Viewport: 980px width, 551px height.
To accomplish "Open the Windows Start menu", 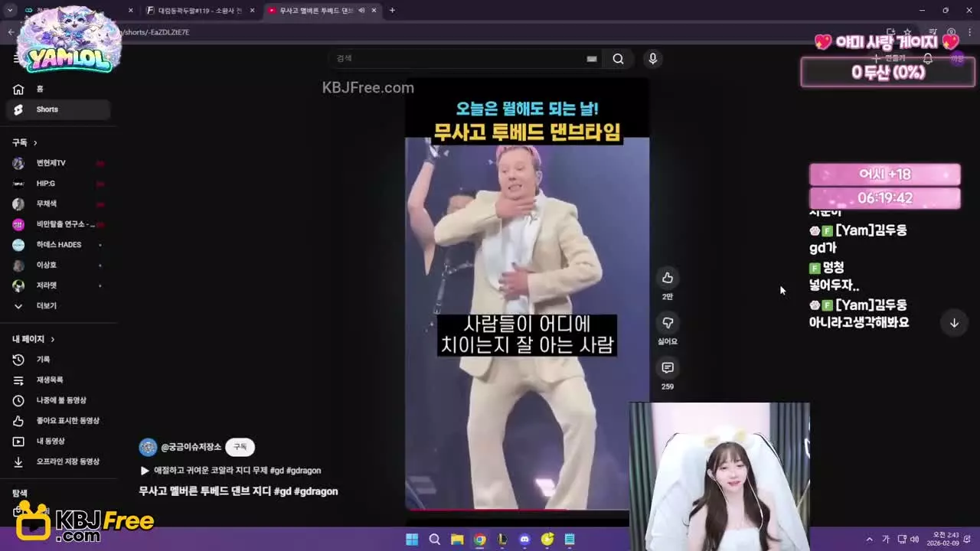I will (412, 540).
